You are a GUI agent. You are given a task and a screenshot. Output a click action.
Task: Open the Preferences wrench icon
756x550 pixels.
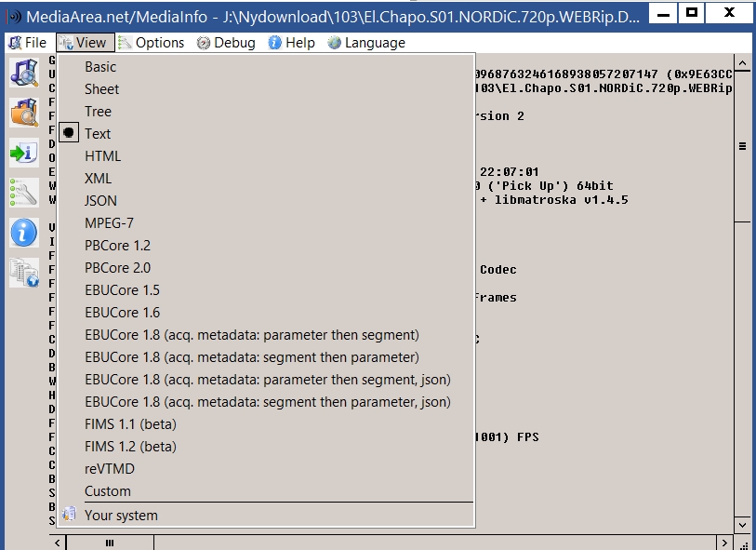24,193
